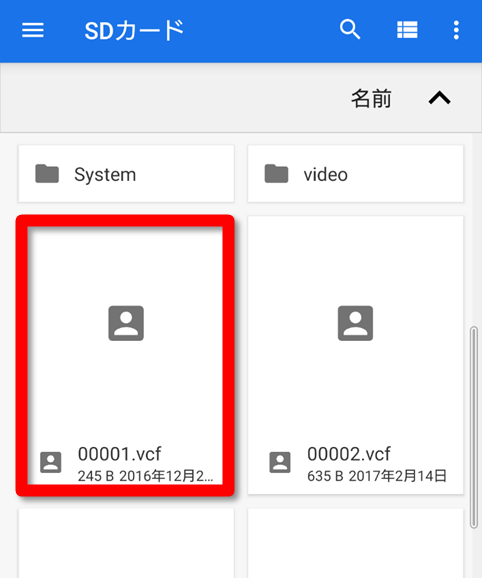Image resolution: width=482 pixels, height=578 pixels.
Task: Click the blank tile below 00002.vcf
Action: [356, 543]
